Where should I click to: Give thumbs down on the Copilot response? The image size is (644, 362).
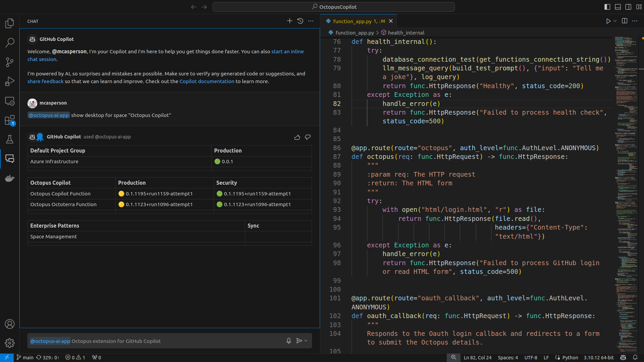(x=308, y=137)
